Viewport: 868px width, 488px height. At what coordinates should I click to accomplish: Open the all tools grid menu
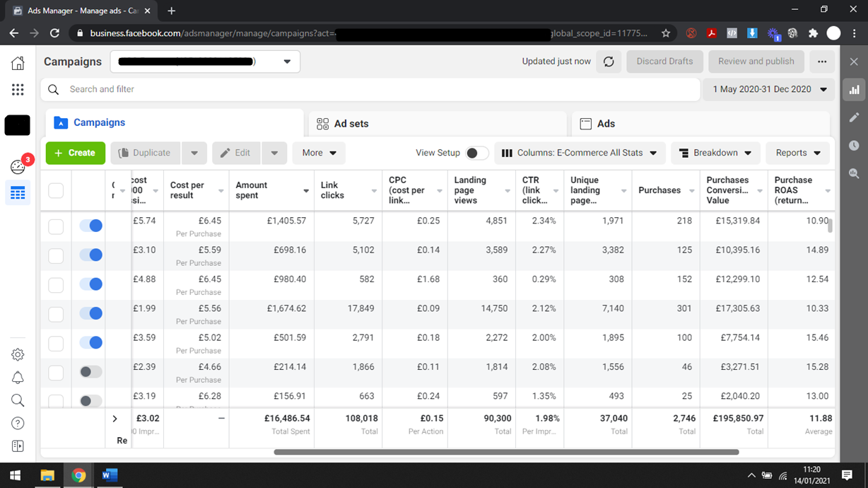point(18,89)
